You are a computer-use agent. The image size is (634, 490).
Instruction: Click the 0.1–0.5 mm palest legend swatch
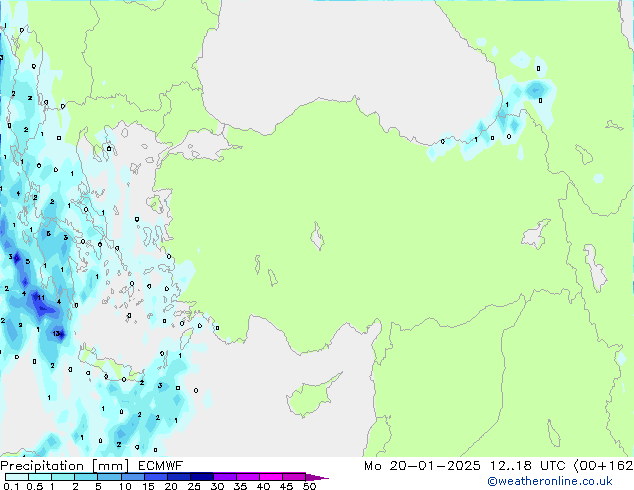point(17,477)
